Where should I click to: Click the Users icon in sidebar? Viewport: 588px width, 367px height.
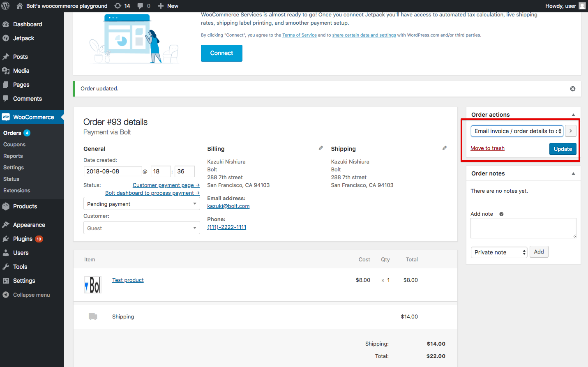tap(6, 253)
